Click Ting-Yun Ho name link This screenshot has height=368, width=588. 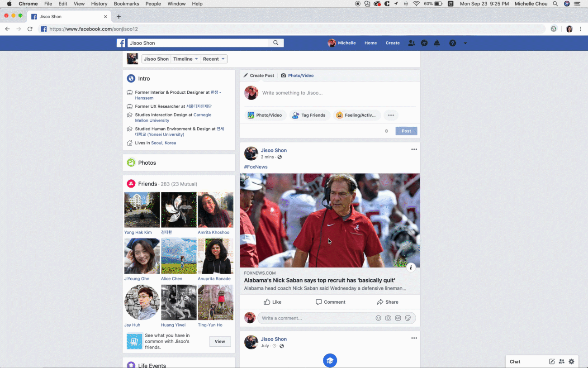point(210,325)
